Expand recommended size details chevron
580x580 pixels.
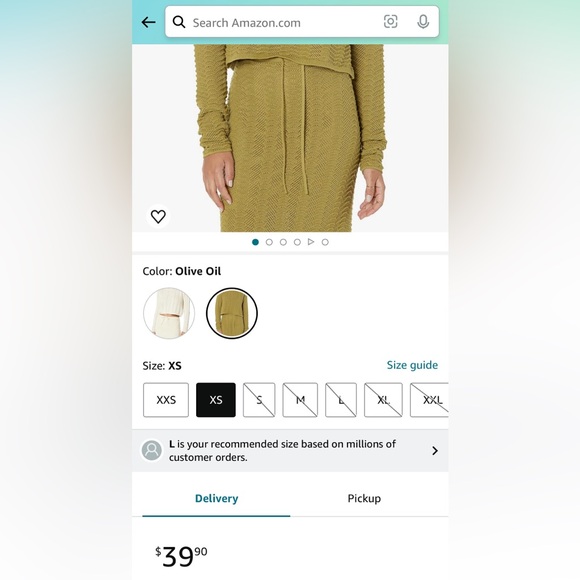435,451
